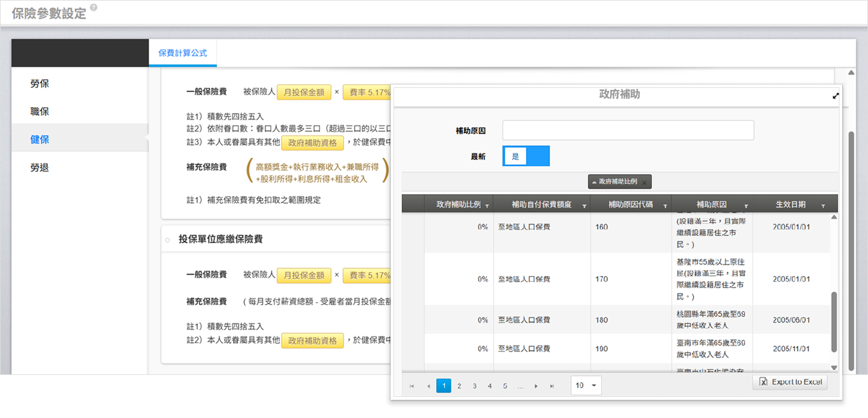Click the grid's vertical scrollbar thumb
Viewport: 868px width, 418px height.
(x=834, y=322)
